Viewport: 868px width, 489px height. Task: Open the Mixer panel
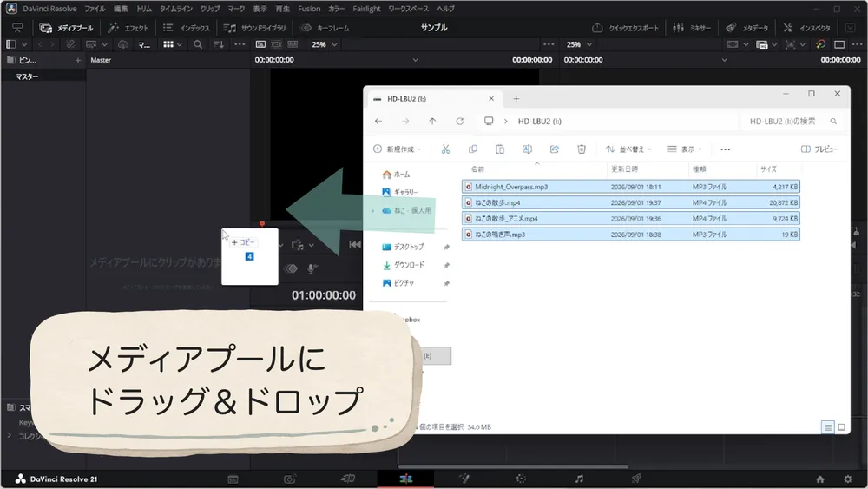click(692, 28)
